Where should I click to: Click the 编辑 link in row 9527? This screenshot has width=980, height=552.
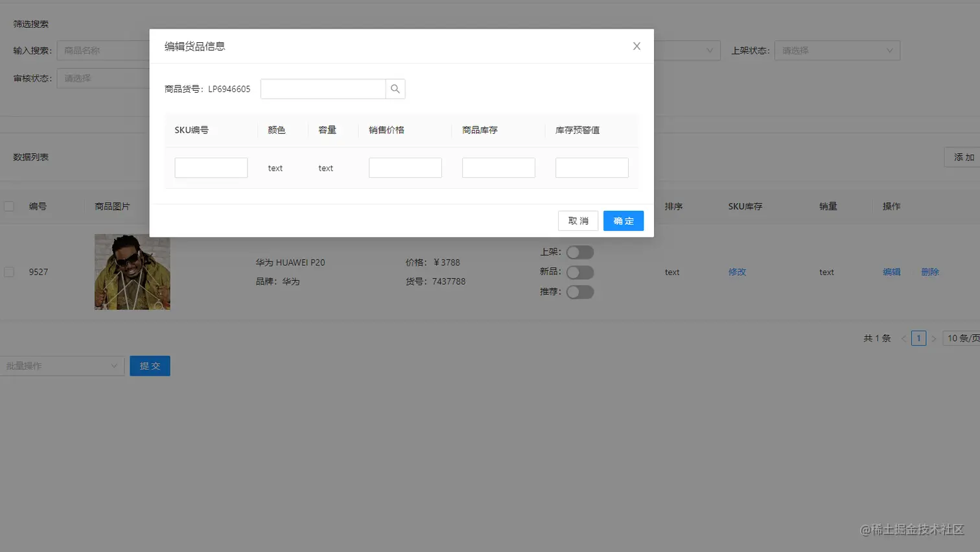tap(891, 272)
